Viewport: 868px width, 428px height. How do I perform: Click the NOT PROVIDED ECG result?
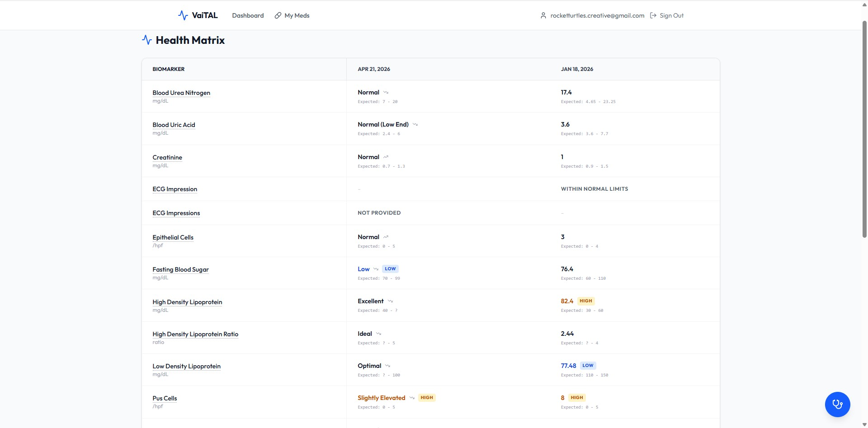coord(379,213)
